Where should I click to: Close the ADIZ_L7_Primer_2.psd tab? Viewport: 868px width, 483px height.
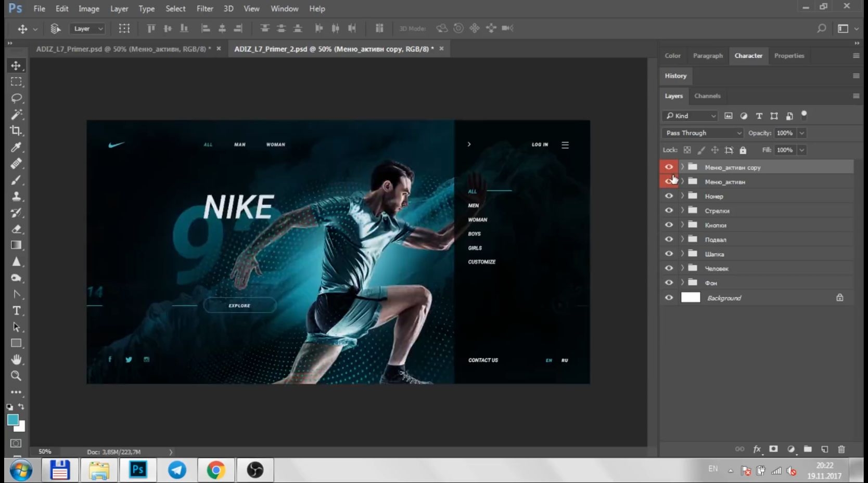point(441,48)
